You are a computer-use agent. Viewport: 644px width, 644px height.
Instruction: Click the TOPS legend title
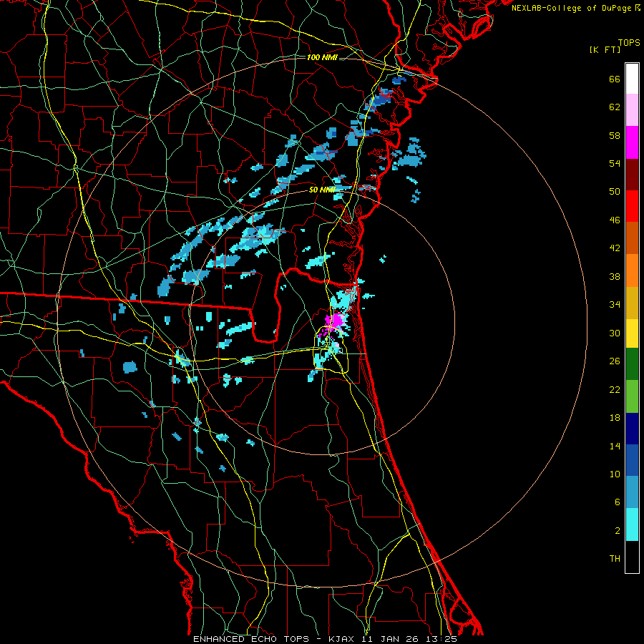coord(629,42)
